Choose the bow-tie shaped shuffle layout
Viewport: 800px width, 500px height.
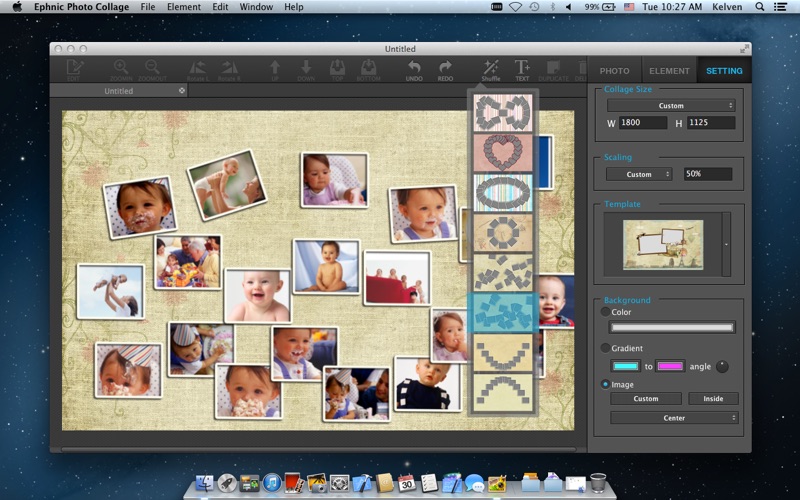pos(503,113)
